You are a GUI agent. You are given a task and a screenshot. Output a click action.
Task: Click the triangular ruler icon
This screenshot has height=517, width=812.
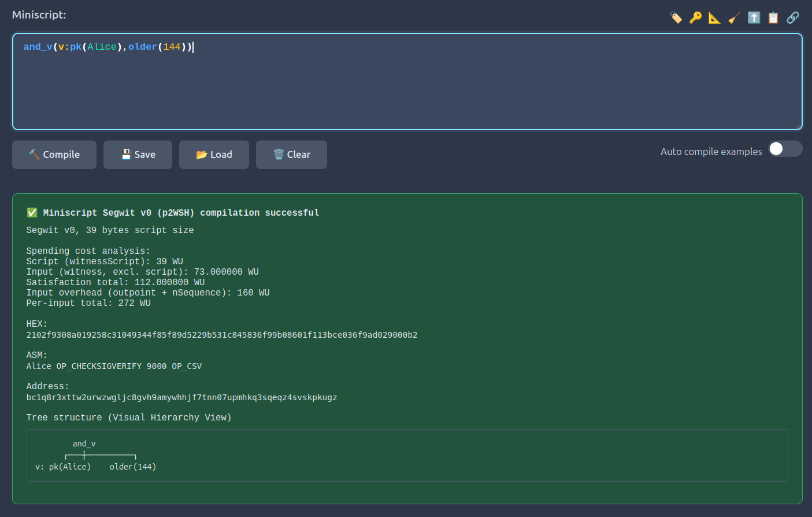(x=715, y=18)
